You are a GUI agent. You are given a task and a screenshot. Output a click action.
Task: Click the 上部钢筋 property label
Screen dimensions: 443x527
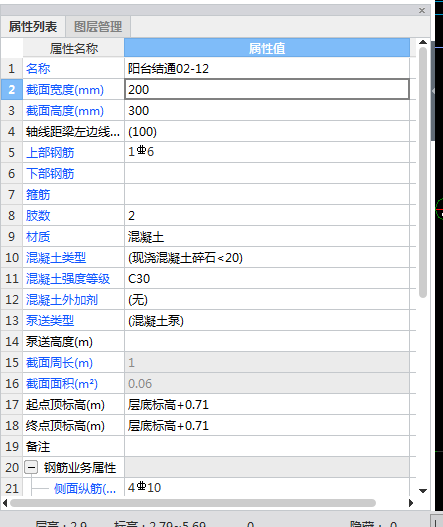coord(50,153)
